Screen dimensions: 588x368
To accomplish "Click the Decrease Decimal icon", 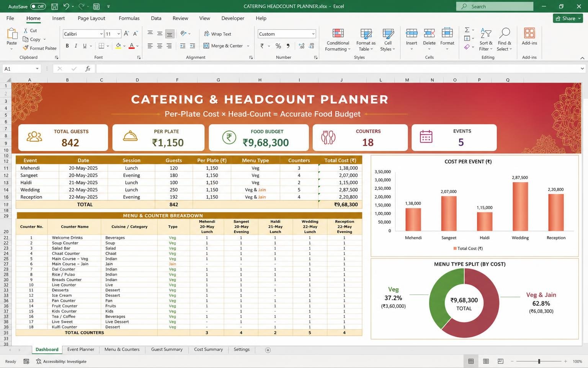I will tap(312, 46).
